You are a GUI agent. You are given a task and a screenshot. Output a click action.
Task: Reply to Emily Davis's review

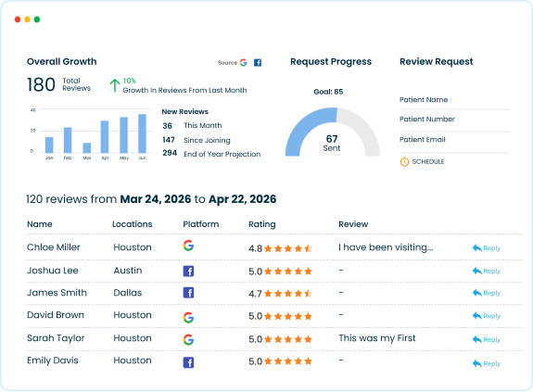[487, 364]
